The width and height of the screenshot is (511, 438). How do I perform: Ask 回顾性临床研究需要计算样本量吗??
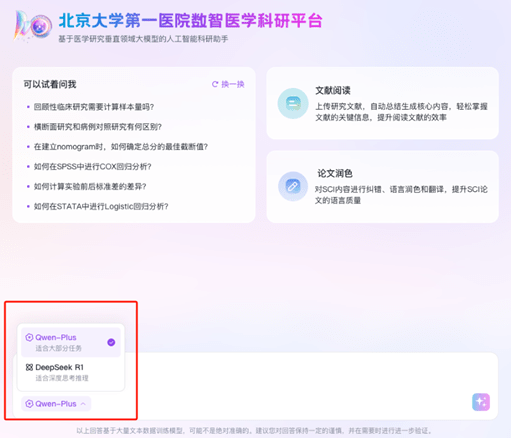click(x=94, y=107)
